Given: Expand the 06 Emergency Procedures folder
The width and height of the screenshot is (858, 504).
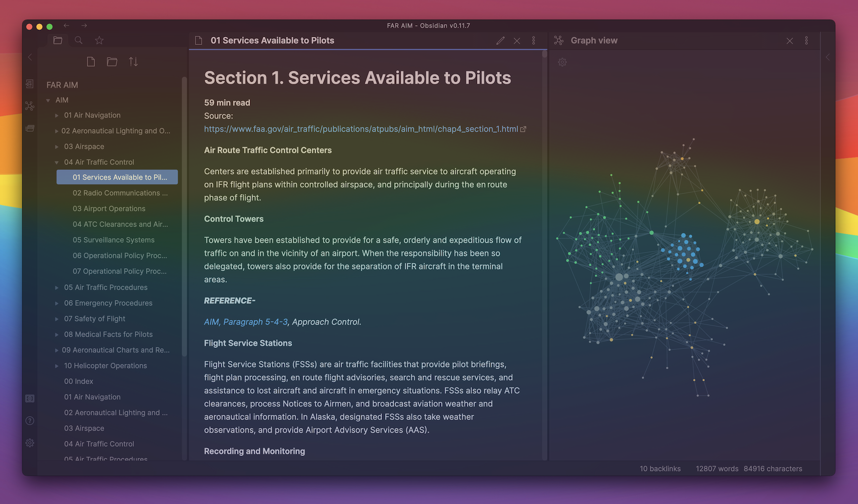Looking at the screenshot, I should click(x=57, y=303).
